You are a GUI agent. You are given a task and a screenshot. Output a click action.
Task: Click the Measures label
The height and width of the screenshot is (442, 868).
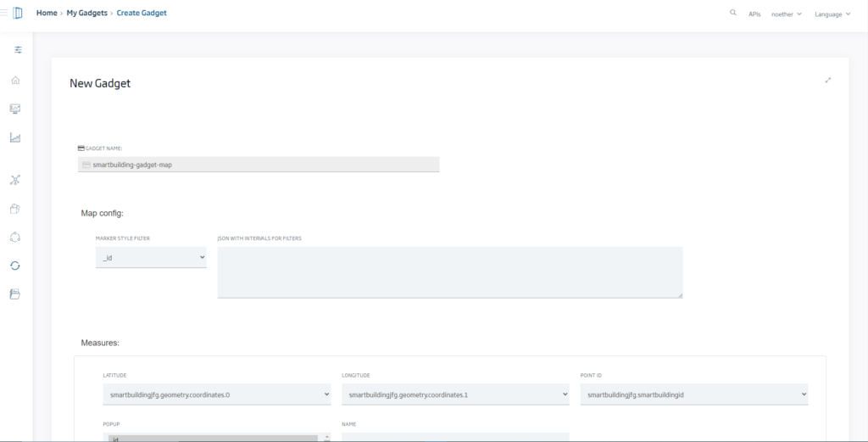pos(100,343)
